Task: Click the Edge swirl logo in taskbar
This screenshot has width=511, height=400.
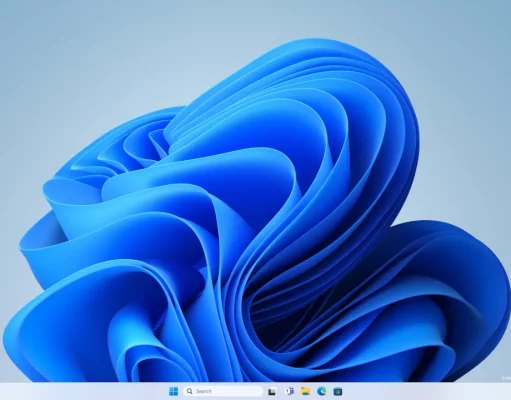Action: [322, 391]
